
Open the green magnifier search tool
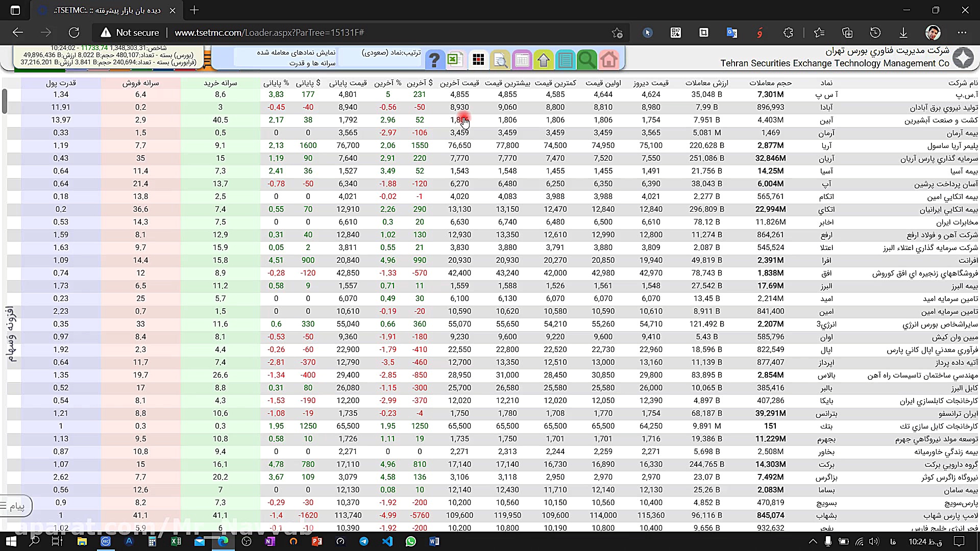click(x=586, y=60)
